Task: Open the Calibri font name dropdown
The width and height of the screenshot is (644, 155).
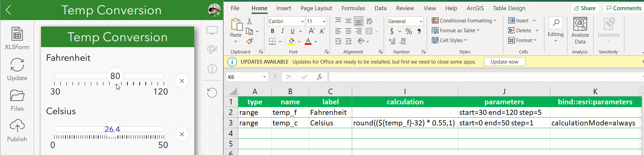Action: pos(302,21)
